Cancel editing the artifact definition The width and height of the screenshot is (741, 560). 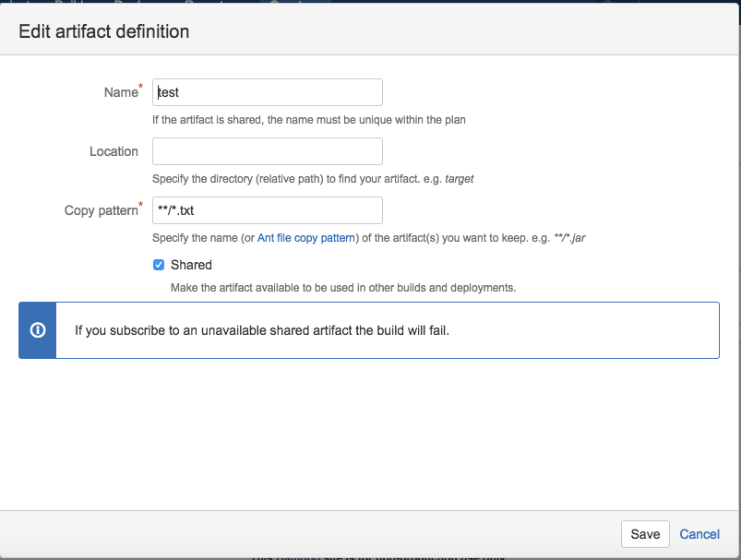tap(699, 534)
